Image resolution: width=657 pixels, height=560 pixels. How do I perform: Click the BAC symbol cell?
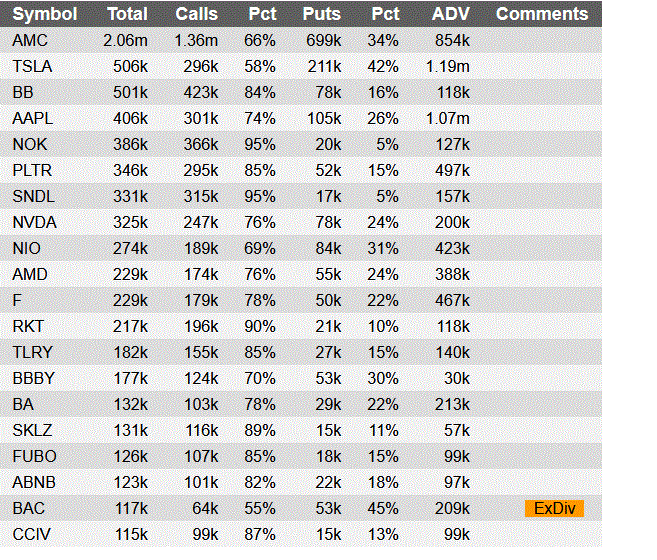pos(28,508)
